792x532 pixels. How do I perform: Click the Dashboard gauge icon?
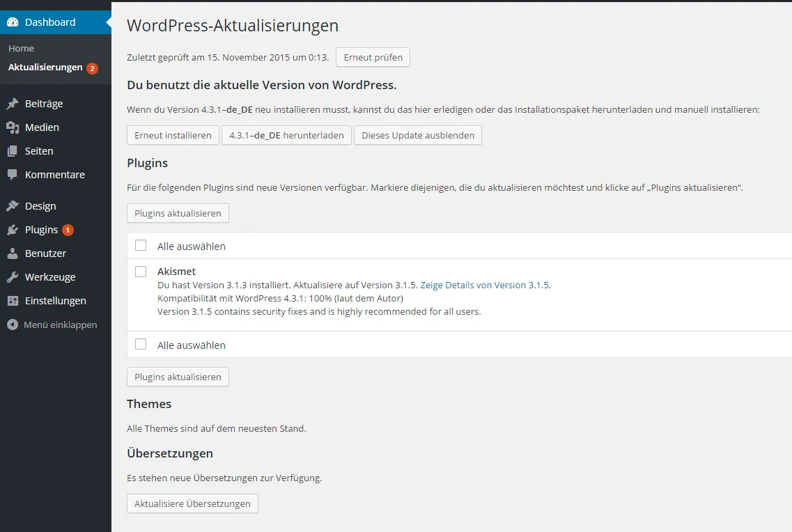click(13, 22)
